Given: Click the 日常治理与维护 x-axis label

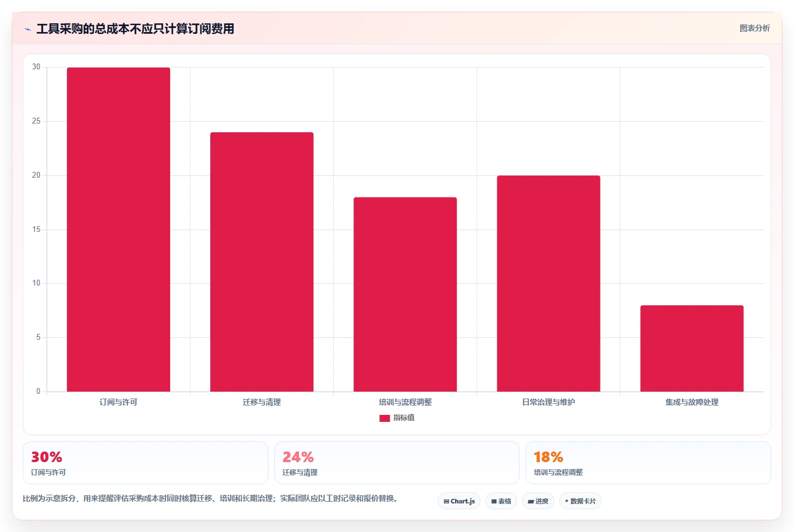Looking at the screenshot, I should pos(548,402).
